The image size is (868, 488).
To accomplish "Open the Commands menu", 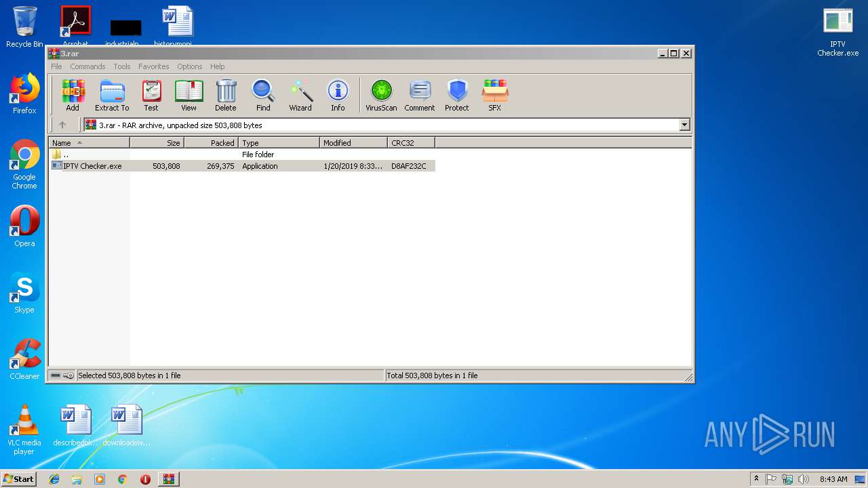I will [x=87, y=66].
